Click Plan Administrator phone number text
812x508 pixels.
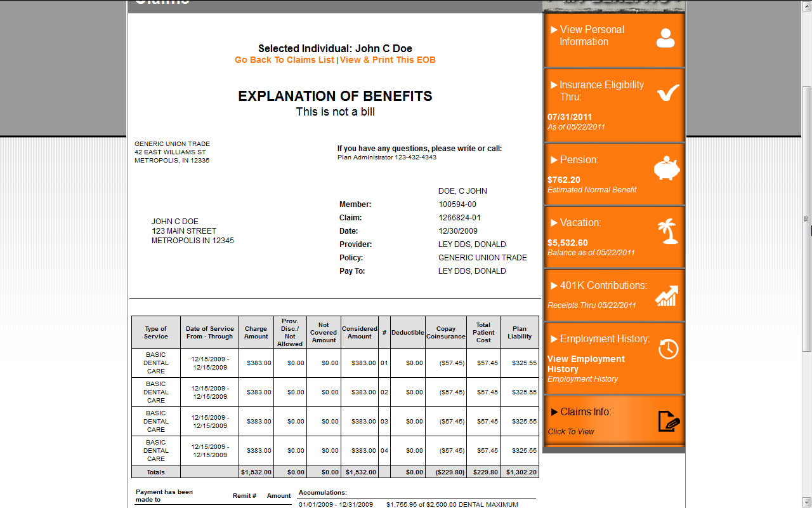[x=387, y=157]
